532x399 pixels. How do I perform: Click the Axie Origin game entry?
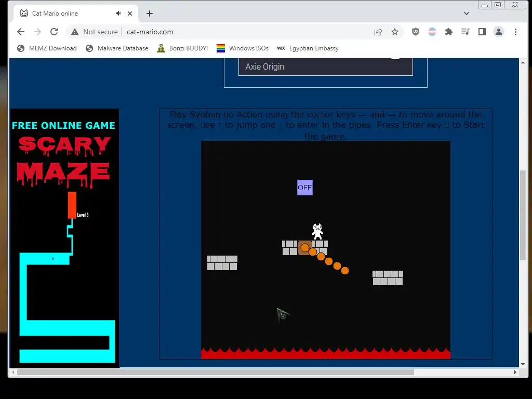tap(325, 67)
